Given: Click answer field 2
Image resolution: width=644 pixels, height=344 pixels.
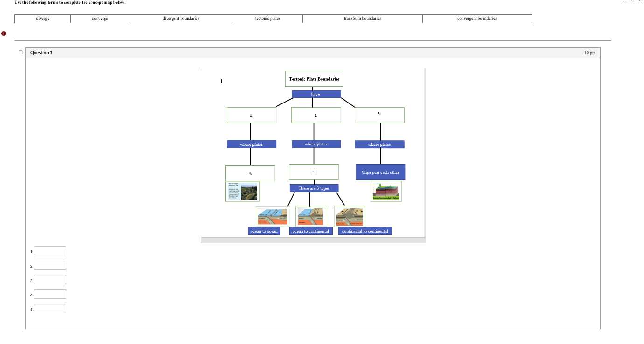Looking at the screenshot, I should (x=49, y=265).
